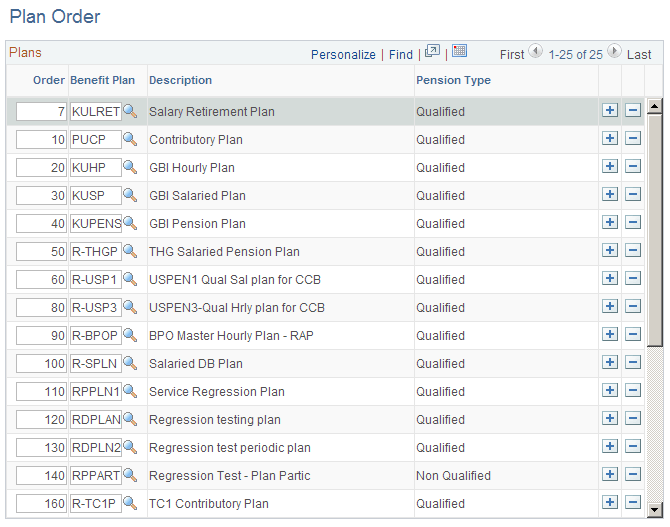Delete the Contributory Plan row
This screenshot has height=527, width=670.
tap(633, 138)
